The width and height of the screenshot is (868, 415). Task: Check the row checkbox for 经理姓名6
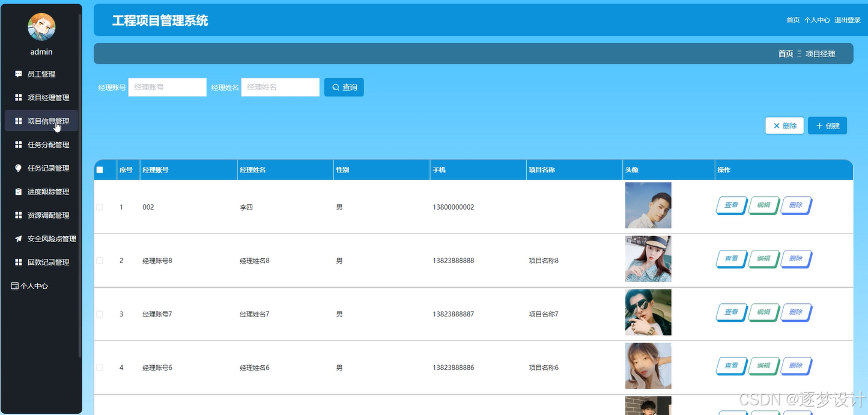[x=100, y=368]
